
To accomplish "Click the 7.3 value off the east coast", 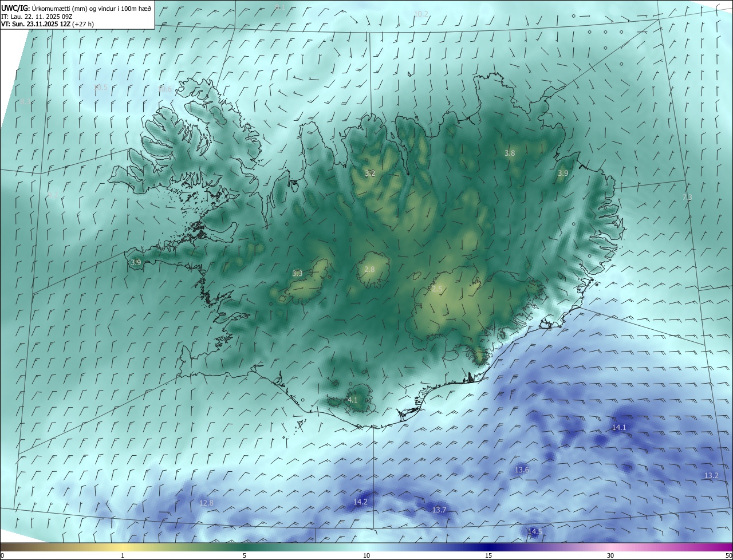I will click(688, 197).
